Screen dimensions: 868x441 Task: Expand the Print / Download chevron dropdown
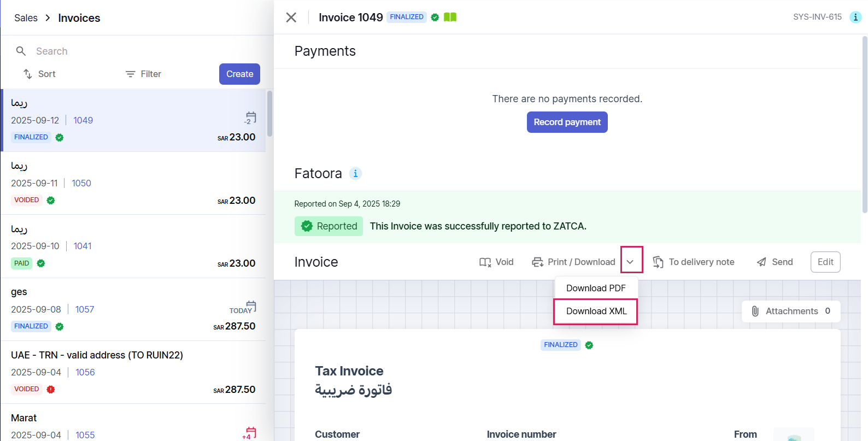[631, 262]
